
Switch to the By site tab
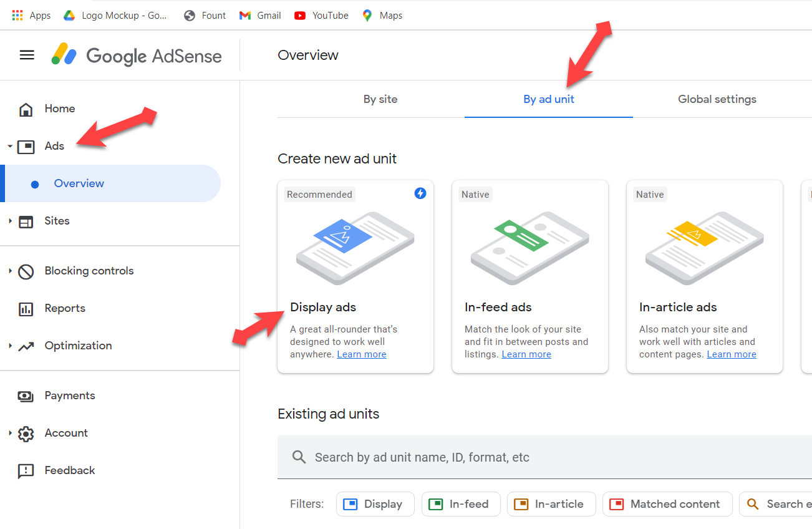[380, 99]
